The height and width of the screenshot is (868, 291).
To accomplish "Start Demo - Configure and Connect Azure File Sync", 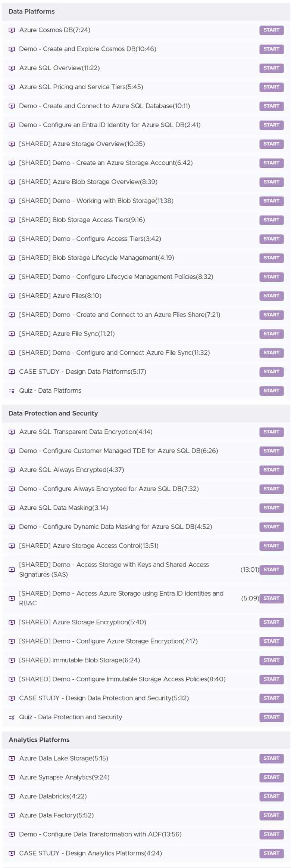I will 271,353.
